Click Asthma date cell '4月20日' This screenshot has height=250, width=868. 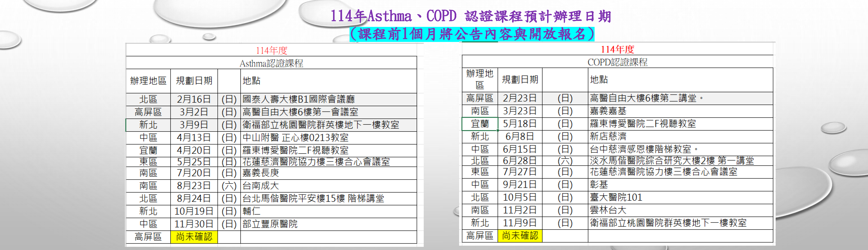(194, 150)
